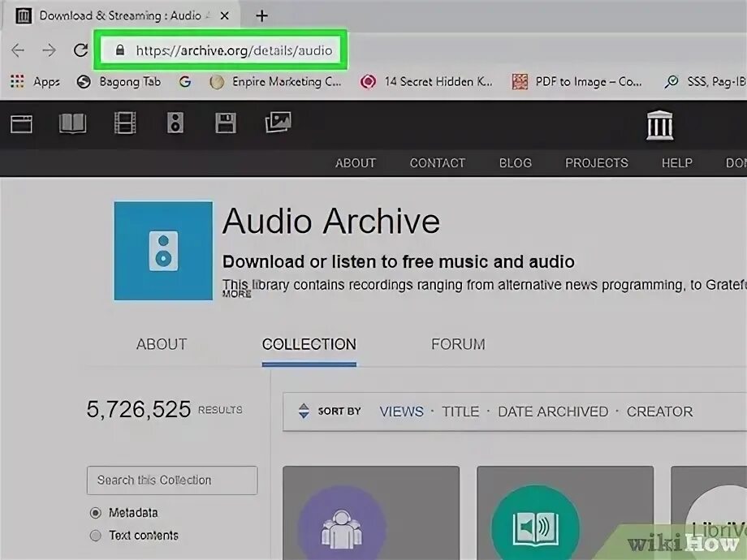Open the Audio speaker icon in the top bar

click(x=175, y=123)
